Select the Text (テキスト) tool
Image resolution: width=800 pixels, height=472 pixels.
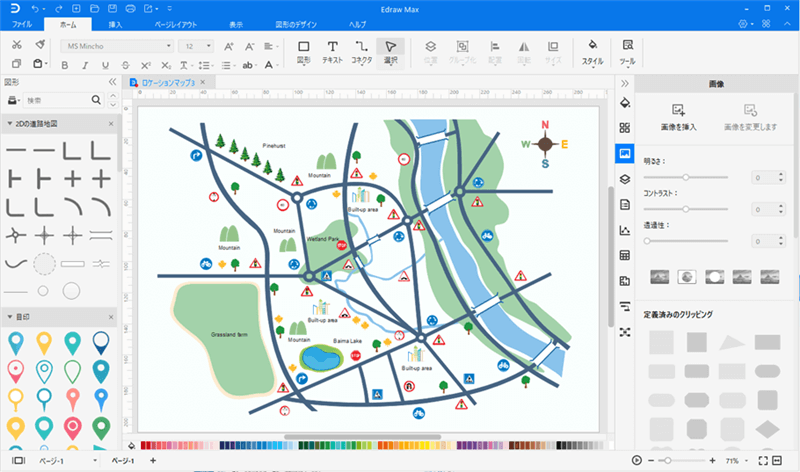pyautogui.click(x=332, y=51)
